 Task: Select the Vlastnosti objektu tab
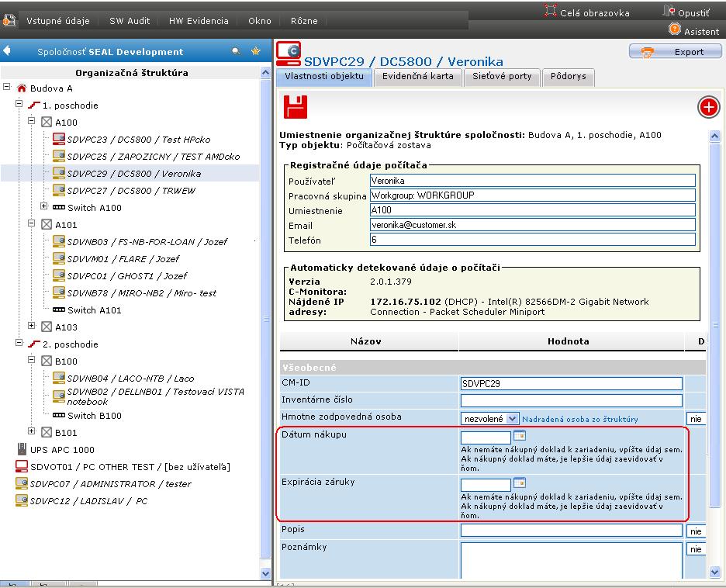click(324, 77)
